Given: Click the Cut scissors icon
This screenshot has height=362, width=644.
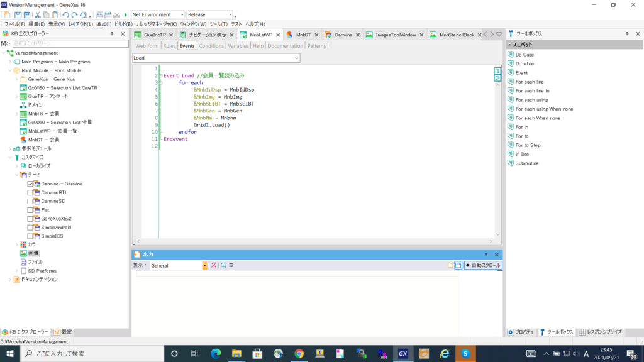Looking at the screenshot, I should pos(38,15).
